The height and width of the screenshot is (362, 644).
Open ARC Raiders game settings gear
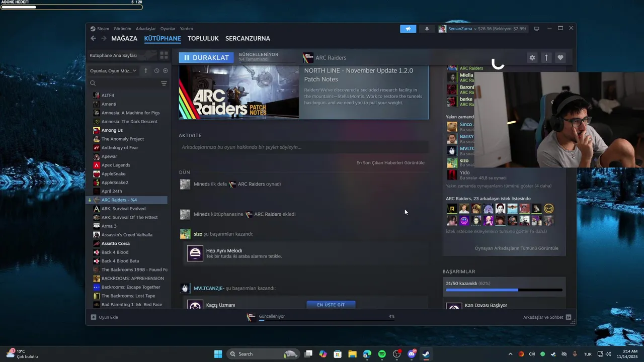tap(532, 58)
